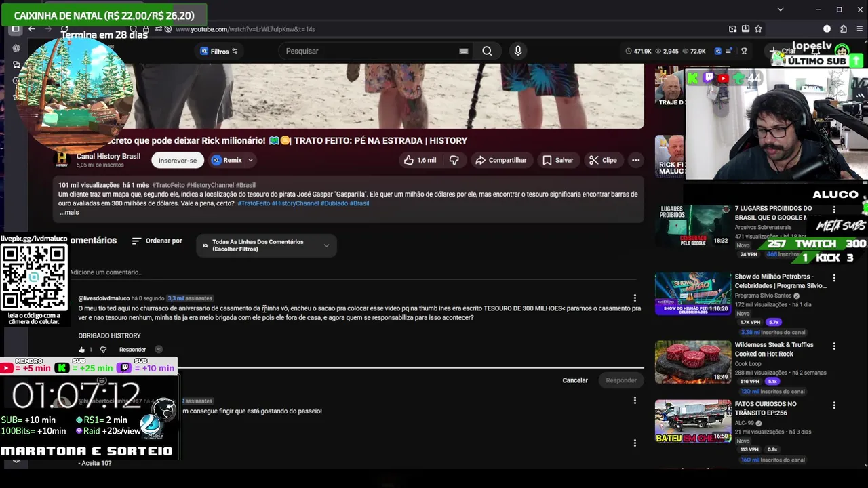Open options menu of @livesdoivdmaluco comment
Viewport: 868px width, 488px height.
pyautogui.click(x=635, y=298)
